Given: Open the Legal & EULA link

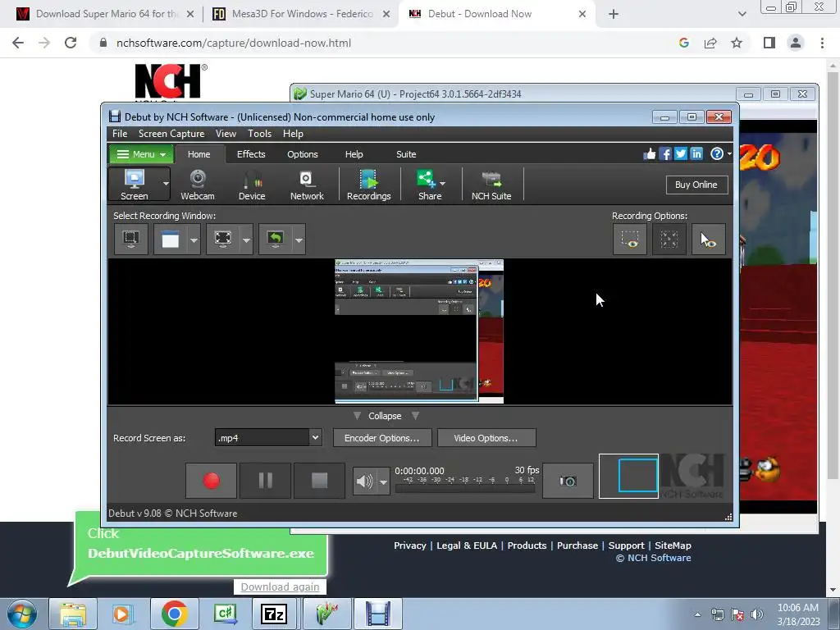Looking at the screenshot, I should coord(467,546).
